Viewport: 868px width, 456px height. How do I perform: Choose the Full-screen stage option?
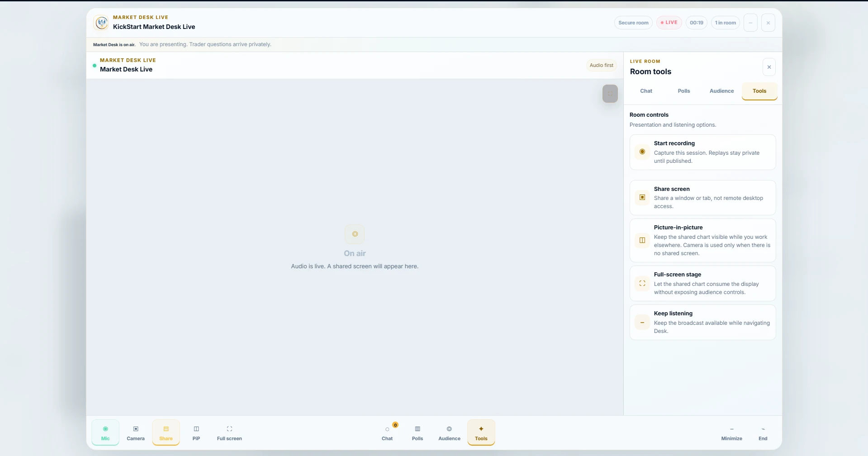pos(703,283)
